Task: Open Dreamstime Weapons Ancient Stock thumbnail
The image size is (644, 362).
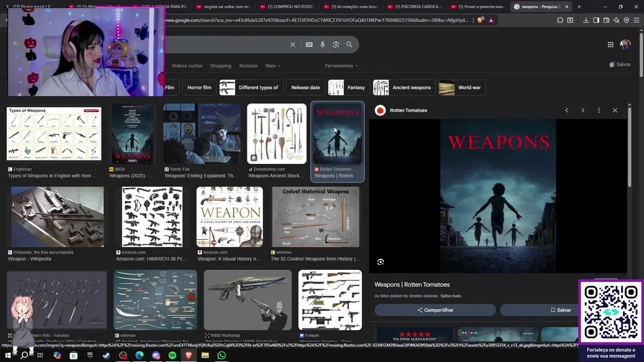Action: [x=277, y=134]
